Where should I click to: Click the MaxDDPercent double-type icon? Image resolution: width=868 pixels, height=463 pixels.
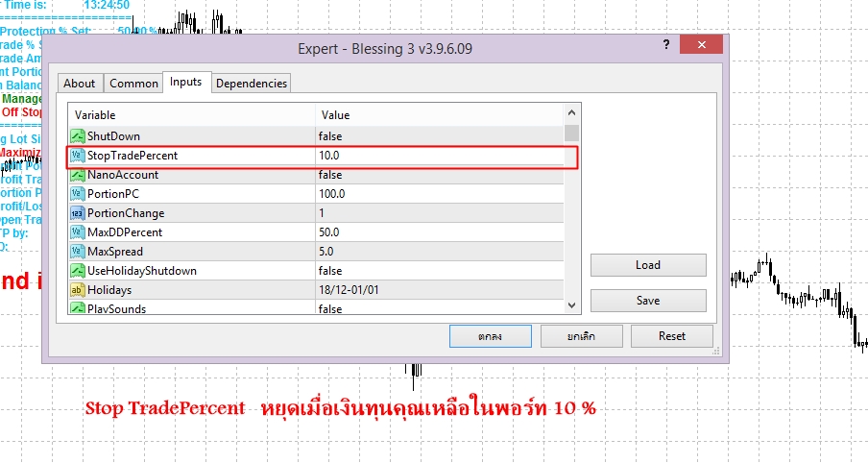coord(78,232)
